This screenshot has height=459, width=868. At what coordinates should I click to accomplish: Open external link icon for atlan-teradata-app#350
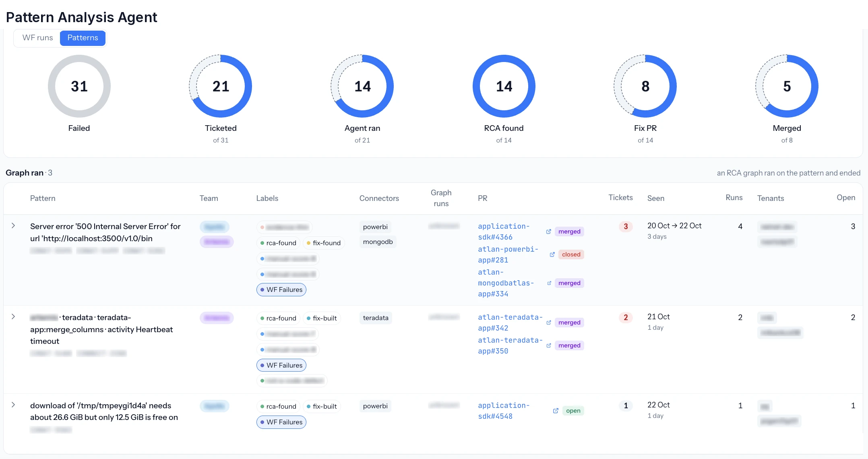click(x=548, y=345)
